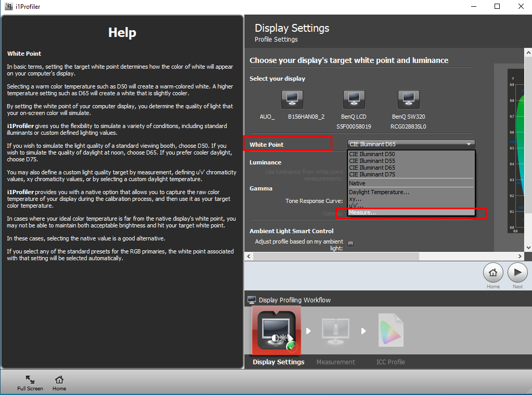Click the monitor icon beside Display Profiling Workflow

click(x=252, y=300)
